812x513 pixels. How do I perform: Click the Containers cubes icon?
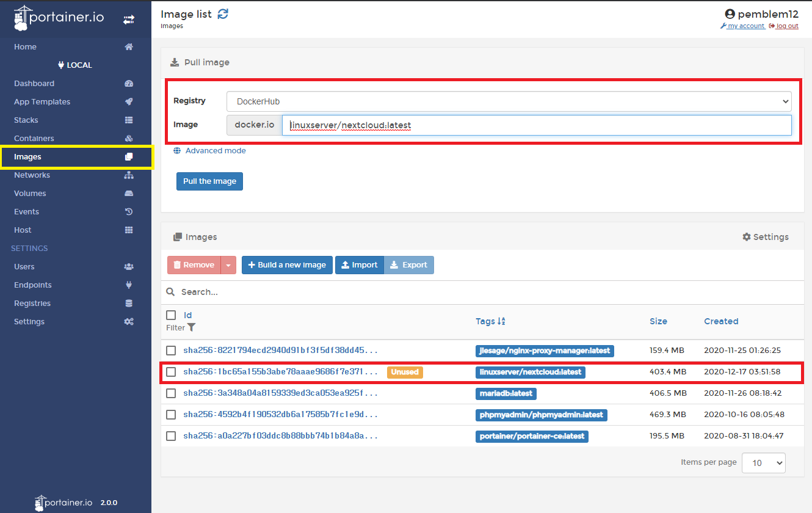tap(129, 139)
